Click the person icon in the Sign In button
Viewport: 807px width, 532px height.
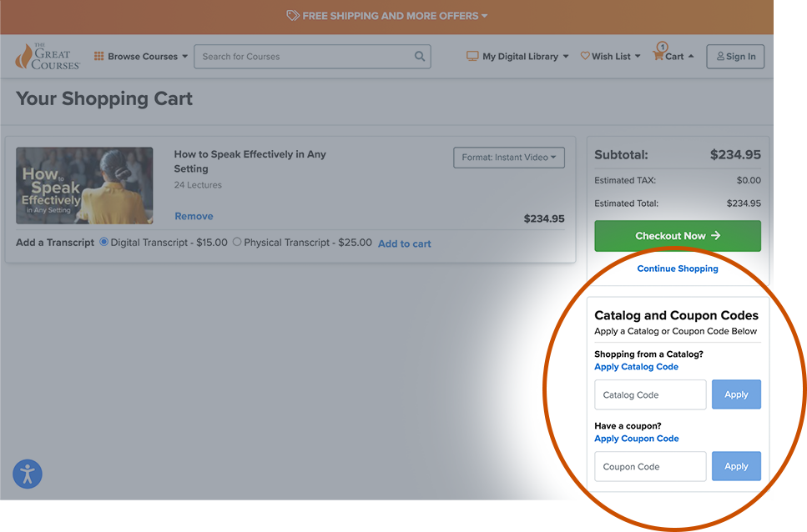[721, 56]
